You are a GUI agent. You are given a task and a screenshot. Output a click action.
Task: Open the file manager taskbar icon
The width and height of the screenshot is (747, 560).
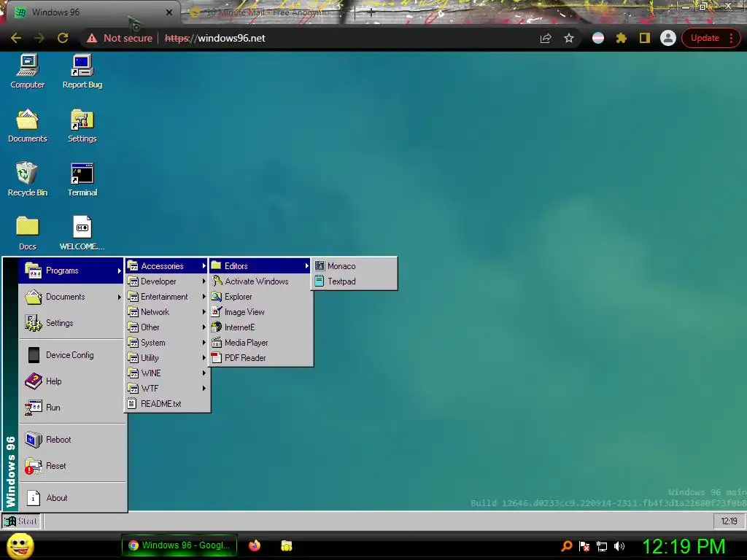pyautogui.click(x=286, y=545)
